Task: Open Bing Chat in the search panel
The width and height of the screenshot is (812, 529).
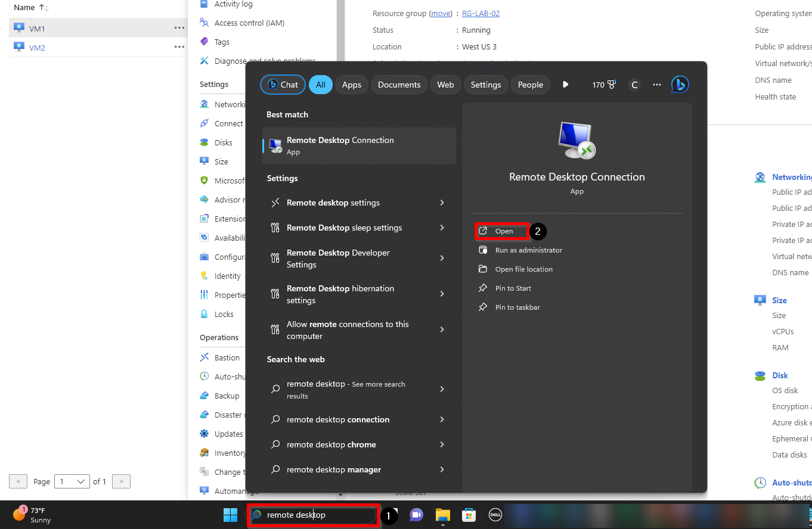Action: pyautogui.click(x=283, y=85)
